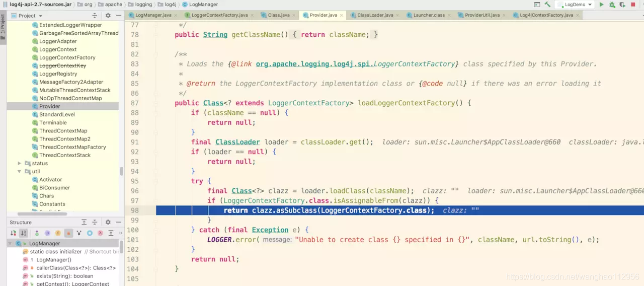Select exists(String) method in Structure
Screen dimensions: 644x286
tap(58, 276)
